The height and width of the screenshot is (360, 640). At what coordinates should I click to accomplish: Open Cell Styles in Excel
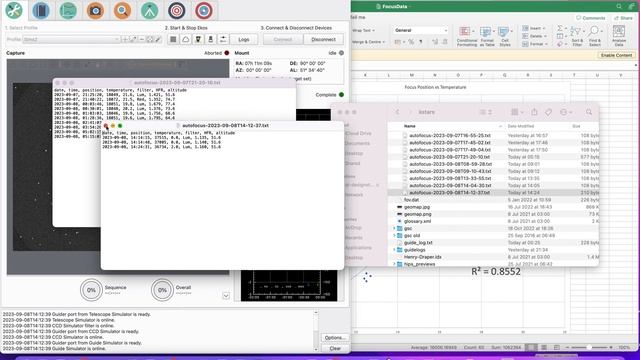pos(505,36)
